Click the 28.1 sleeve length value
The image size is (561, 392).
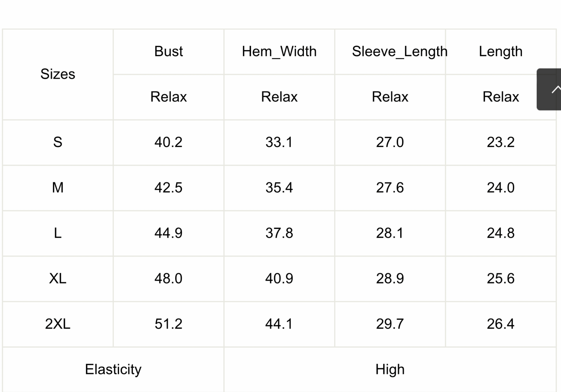click(x=390, y=233)
